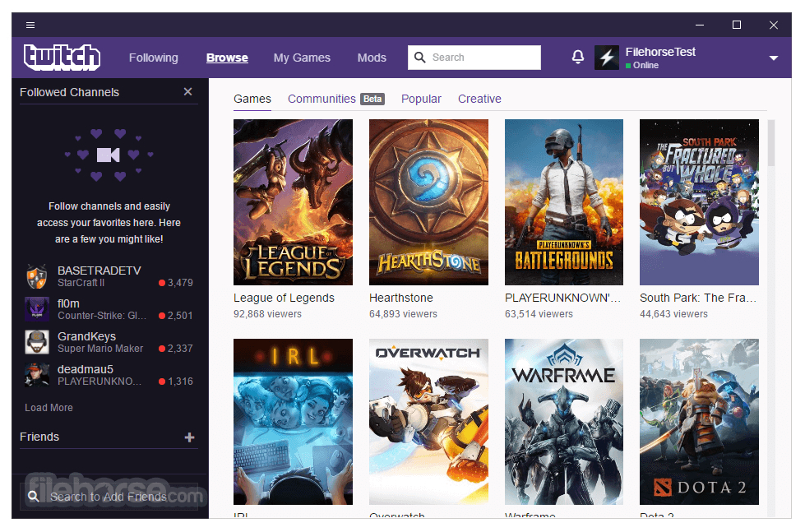Click the FilehorseTest lightning avatar
805x532 pixels.
click(x=606, y=58)
